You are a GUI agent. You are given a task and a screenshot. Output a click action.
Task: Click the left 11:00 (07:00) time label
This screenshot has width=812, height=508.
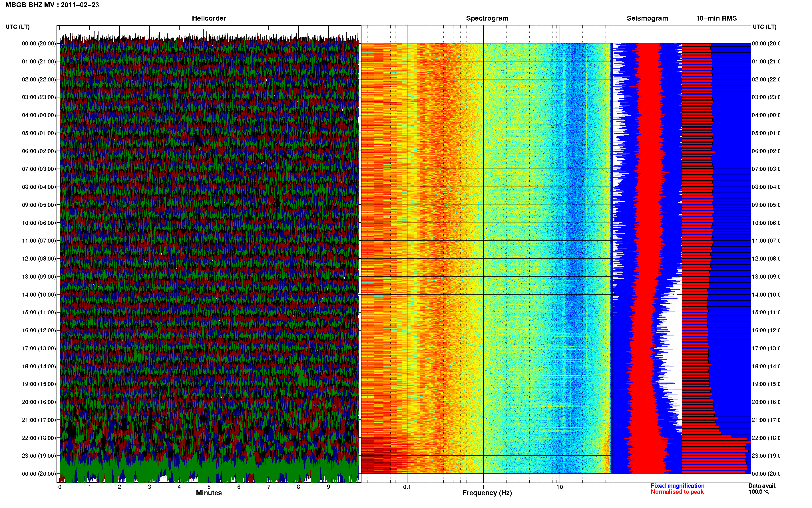click(x=39, y=241)
